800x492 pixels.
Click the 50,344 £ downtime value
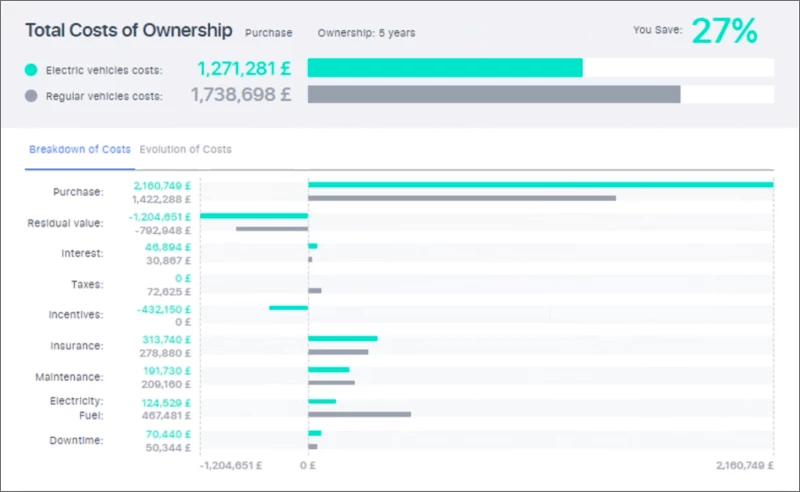pyautogui.click(x=168, y=448)
